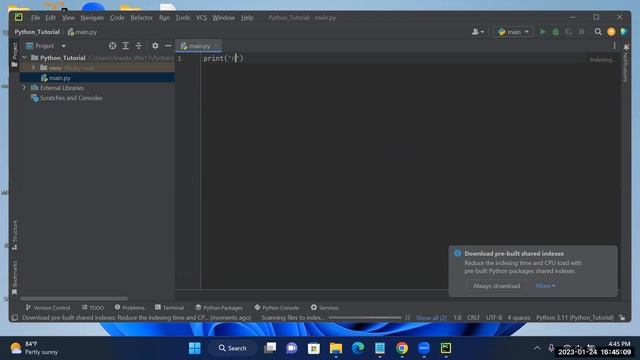Open the Structure tool window stripe
The width and height of the screenshot is (640, 360).
(x=15, y=236)
